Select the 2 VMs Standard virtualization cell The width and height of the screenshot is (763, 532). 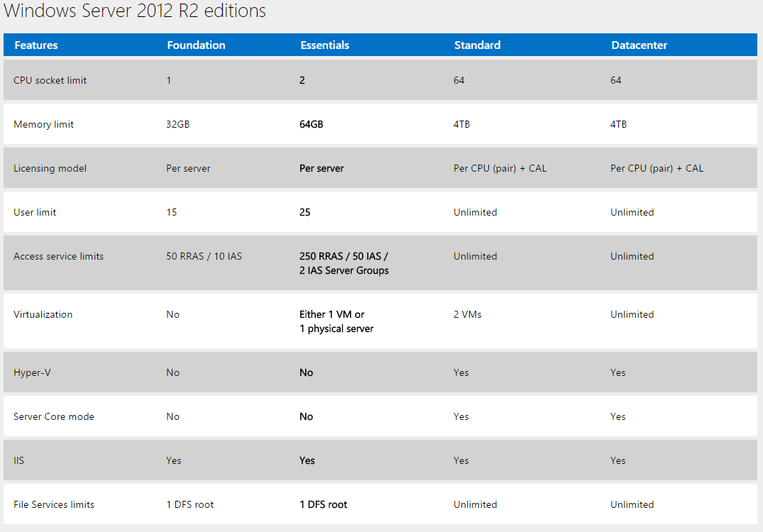pyautogui.click(x=467, y=314)
